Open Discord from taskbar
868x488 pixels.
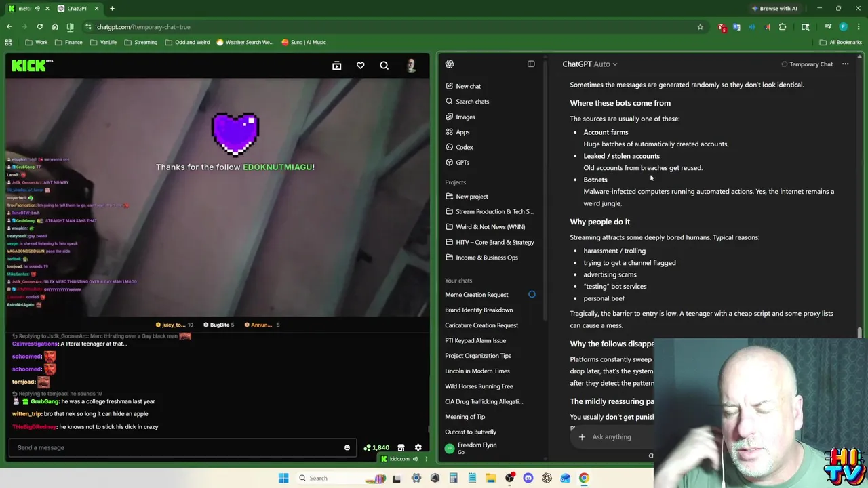(x=528, y=478)
